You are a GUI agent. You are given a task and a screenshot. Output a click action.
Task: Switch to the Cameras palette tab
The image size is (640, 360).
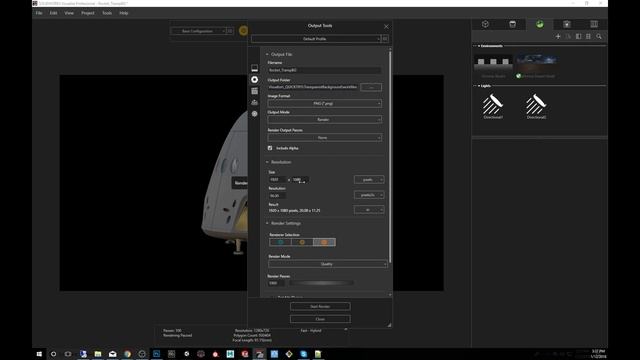(567, 24)
